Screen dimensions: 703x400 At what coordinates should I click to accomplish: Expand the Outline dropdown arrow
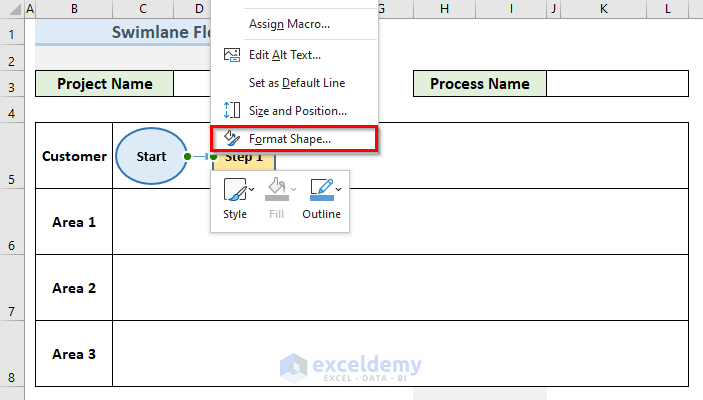point(339,189)
